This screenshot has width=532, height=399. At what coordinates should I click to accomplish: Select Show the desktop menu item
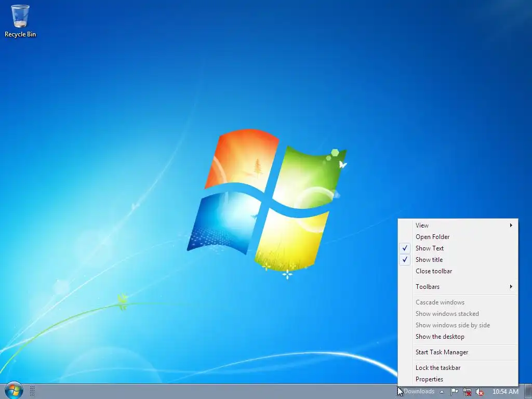[458, 337]
